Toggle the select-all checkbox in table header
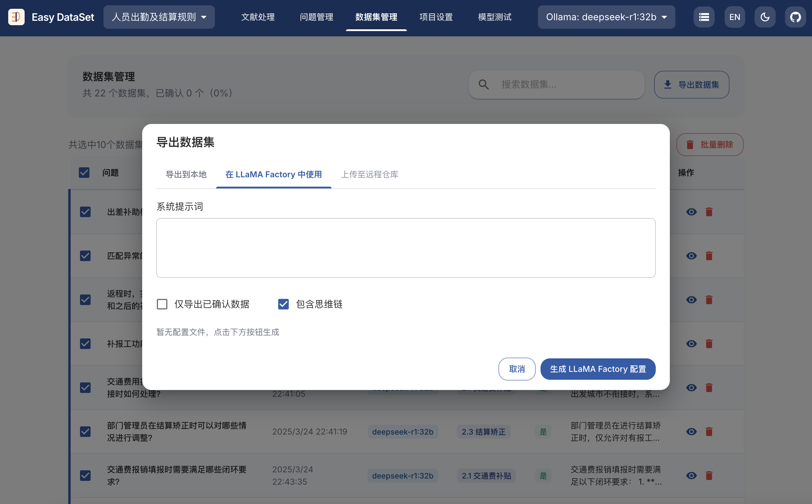Viewport: 812px width, 504px height. (84, 173)
